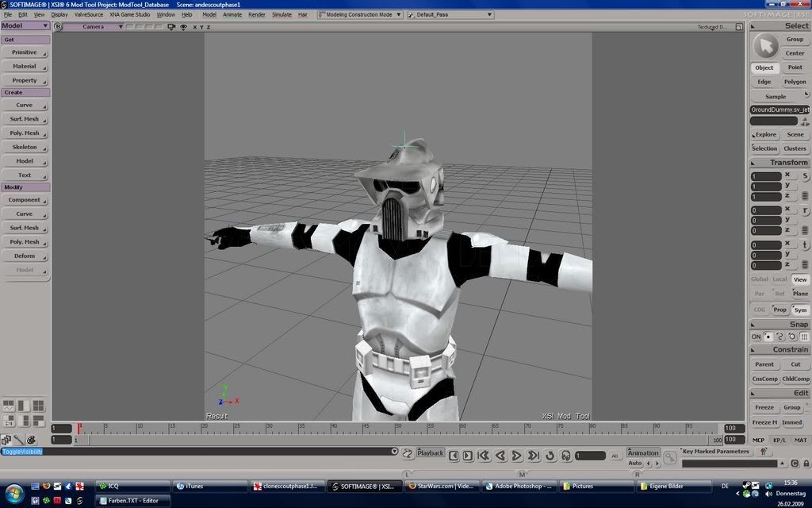Open the Default_Pass dropdown

point(450,14)
